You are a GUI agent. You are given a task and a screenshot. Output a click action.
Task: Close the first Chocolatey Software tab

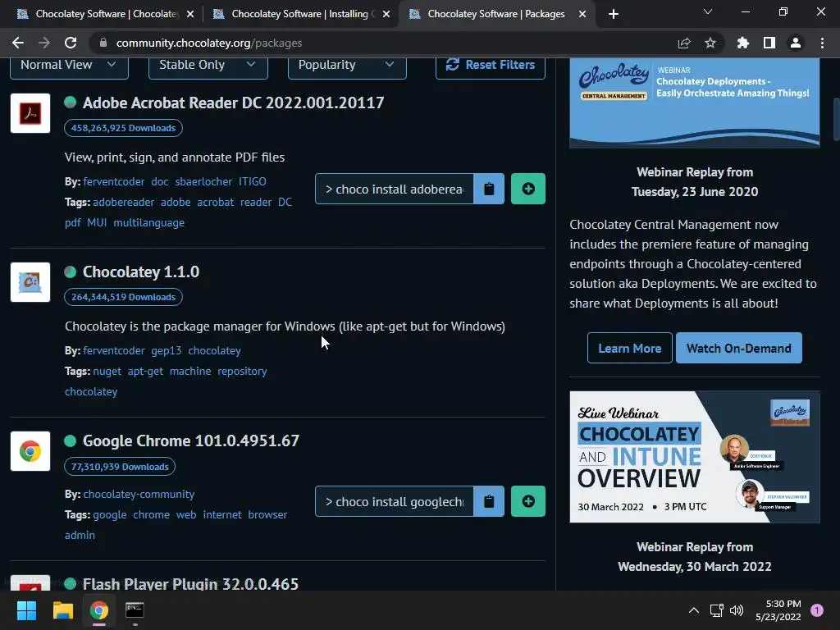pos(190,15)
